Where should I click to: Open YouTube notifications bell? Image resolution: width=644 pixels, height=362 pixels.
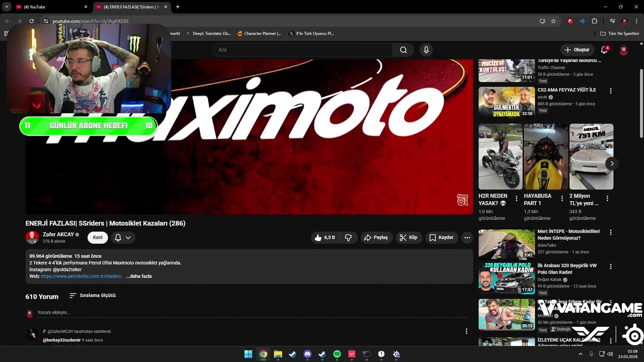tap(604, 50)
